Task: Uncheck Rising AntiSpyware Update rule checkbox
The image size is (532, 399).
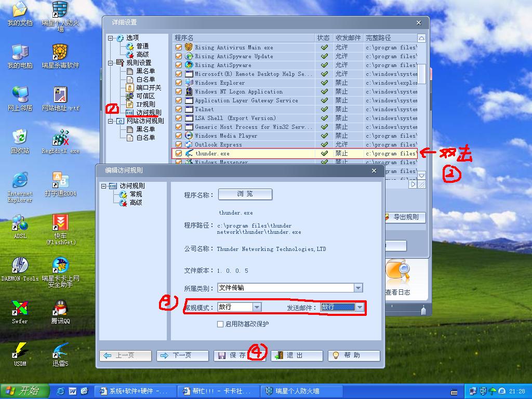Action: (x=179, y=56)
